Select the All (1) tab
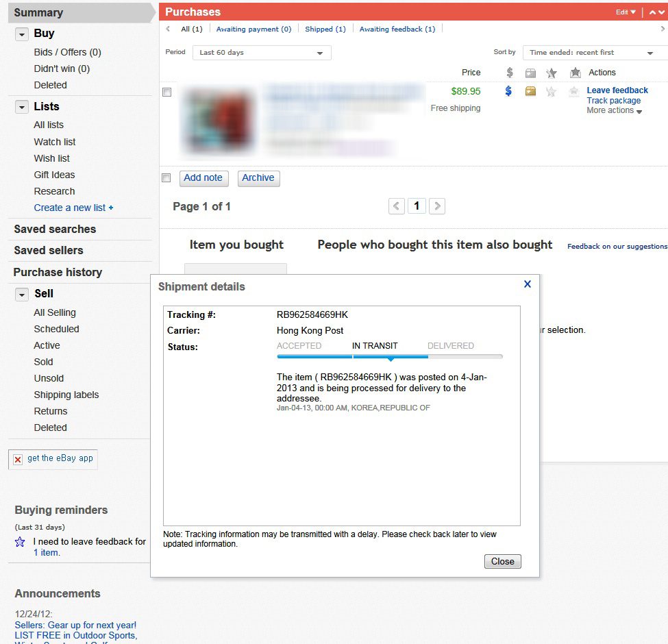 [x=192, y=29]
